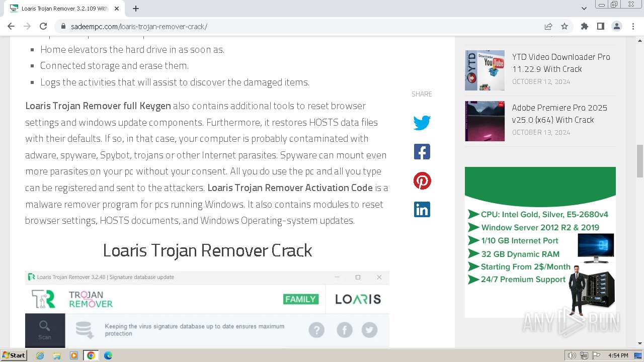Image resolution: width=644 pixels, height=362 pixels.
Task: Click 'Loaris Trojan Remover Activation Code' bold text
Action: click(x=290, y=188)
